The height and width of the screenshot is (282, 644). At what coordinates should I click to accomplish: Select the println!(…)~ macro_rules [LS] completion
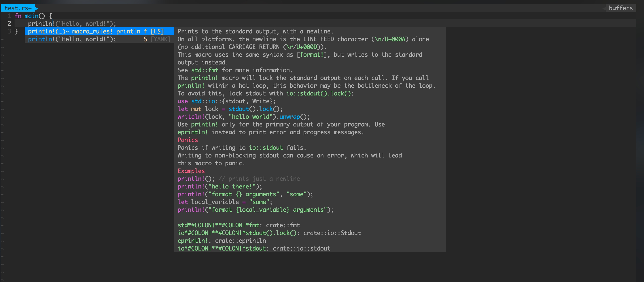click(x=99, y=31)
